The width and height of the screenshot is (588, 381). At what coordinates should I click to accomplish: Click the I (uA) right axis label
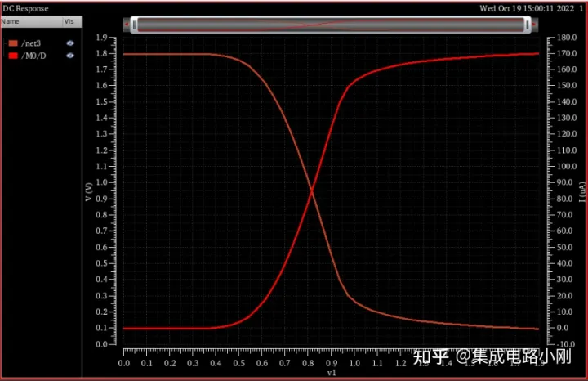tap(582, 192)
